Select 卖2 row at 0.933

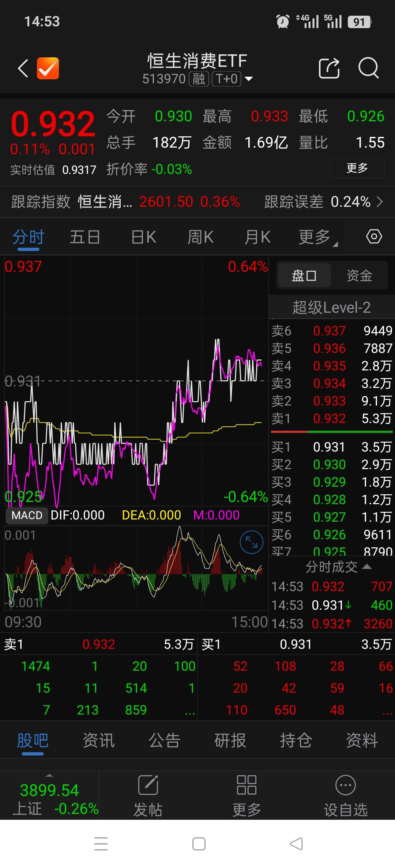point(332,401)
